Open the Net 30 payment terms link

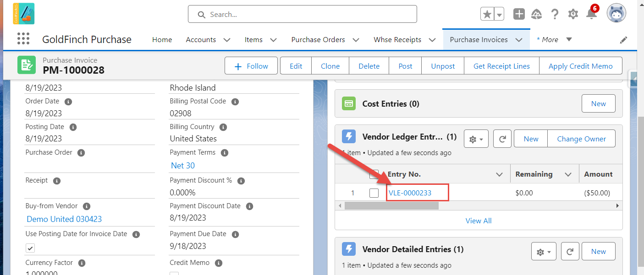[183, 166]
